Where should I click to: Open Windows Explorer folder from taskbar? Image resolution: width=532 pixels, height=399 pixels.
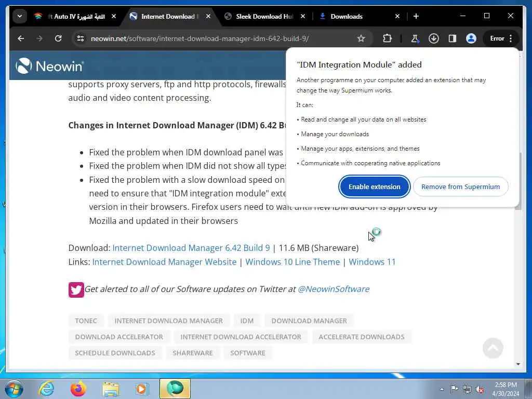111,389
